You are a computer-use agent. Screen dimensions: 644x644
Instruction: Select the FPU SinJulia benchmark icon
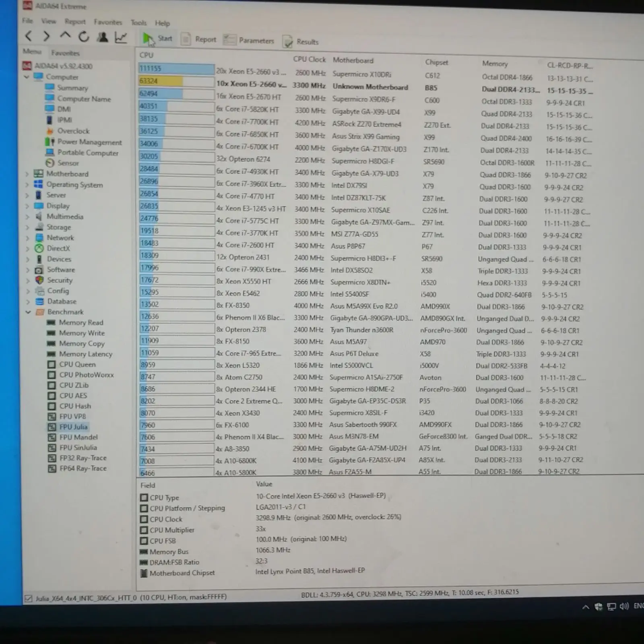(52, 448)
